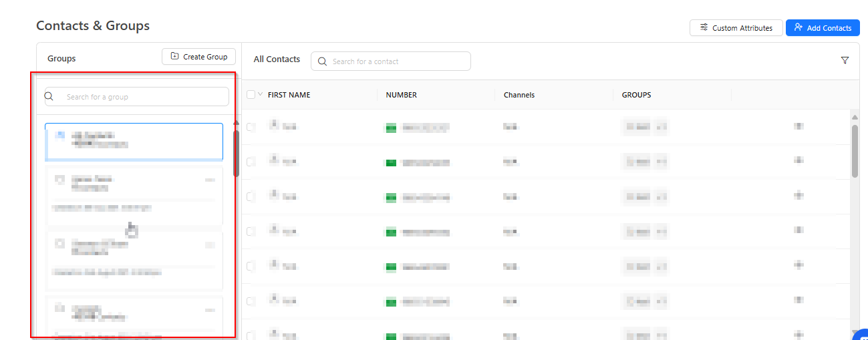Focus the Search for a contact field
Image resolution: width=868 pixels, height=340 pixels.
tap(391, 61)
